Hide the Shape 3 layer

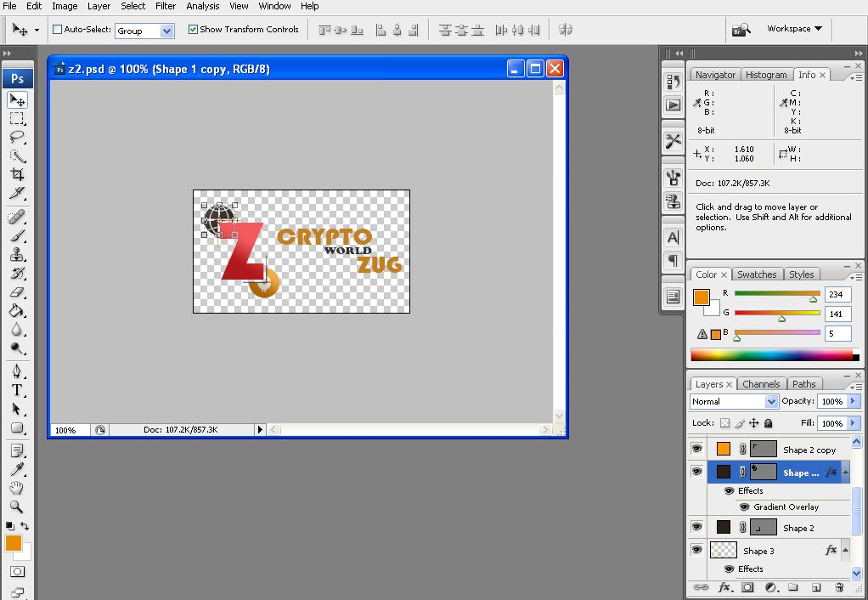click(x=697, y=550)
